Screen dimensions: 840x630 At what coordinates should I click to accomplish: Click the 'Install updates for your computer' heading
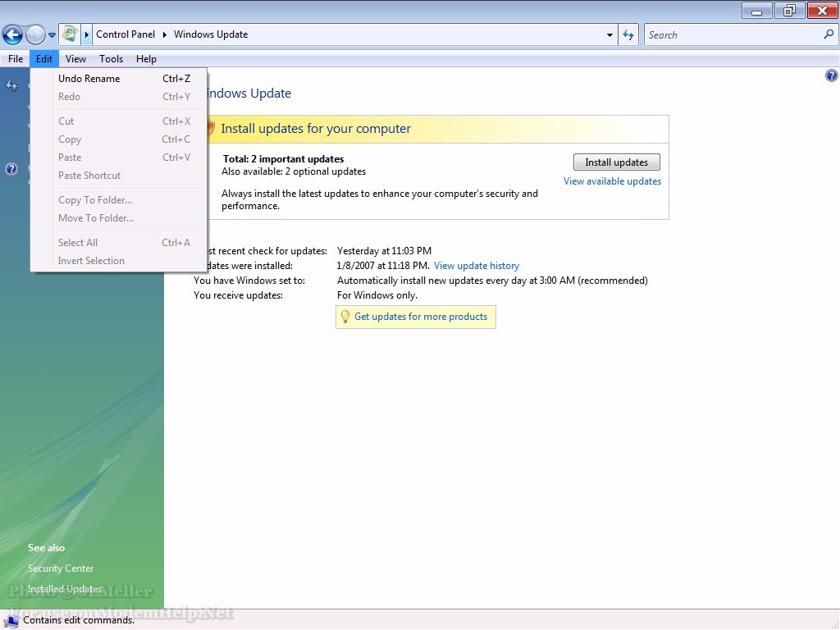click(x=316, y=129)
